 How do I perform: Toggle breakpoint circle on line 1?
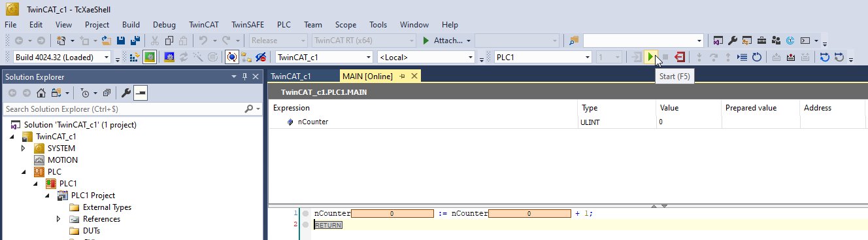click(x=305, y=213)
